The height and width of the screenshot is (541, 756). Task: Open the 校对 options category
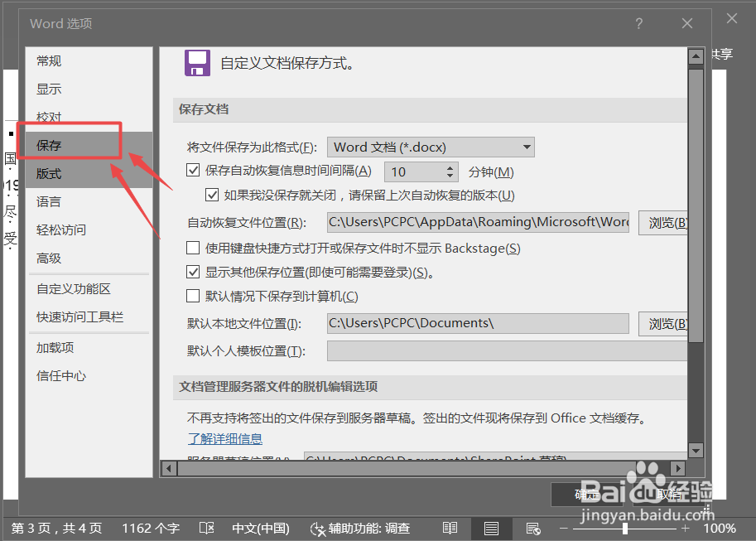point(89,117)
